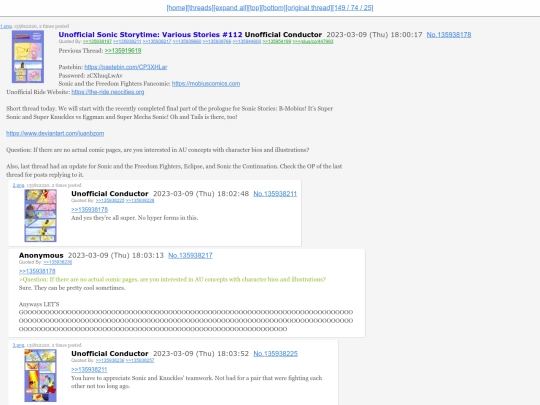Click the Anonymous poster name

click(41, 256)
